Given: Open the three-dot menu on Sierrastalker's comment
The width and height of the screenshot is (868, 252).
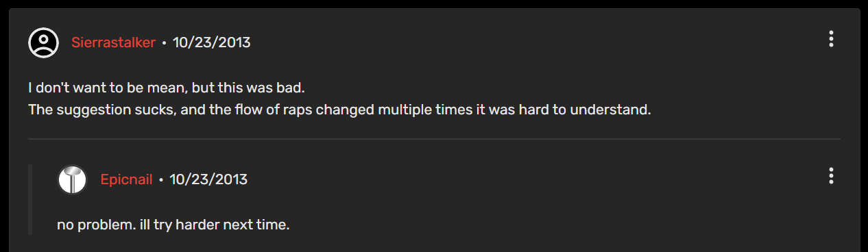Looking at the screenshot, I should click(x=831, y=39).
